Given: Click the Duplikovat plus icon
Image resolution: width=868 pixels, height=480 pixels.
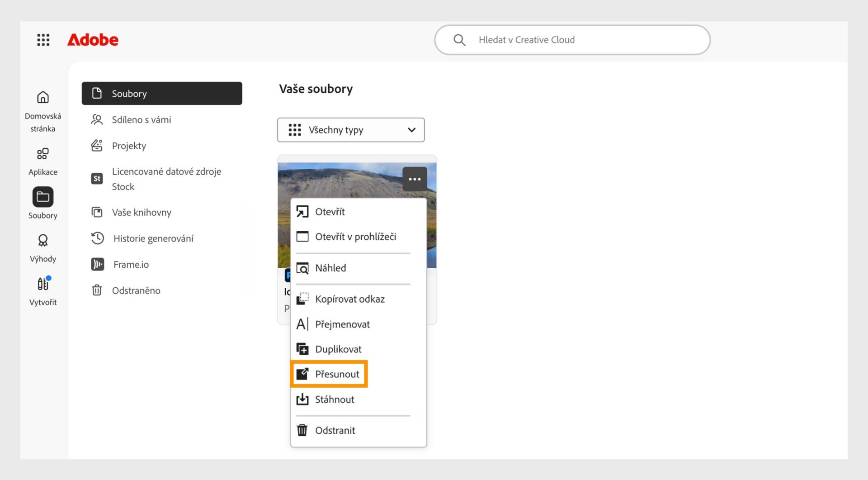Looking at the screenshot, I should point(302,349).
